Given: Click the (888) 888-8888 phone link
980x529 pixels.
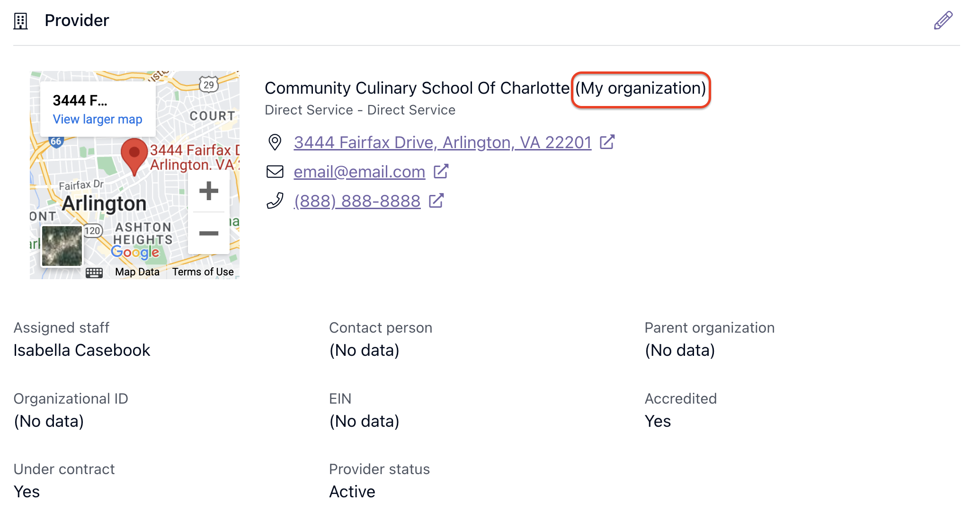Looking at the screenshot, I should click(357, 201).
